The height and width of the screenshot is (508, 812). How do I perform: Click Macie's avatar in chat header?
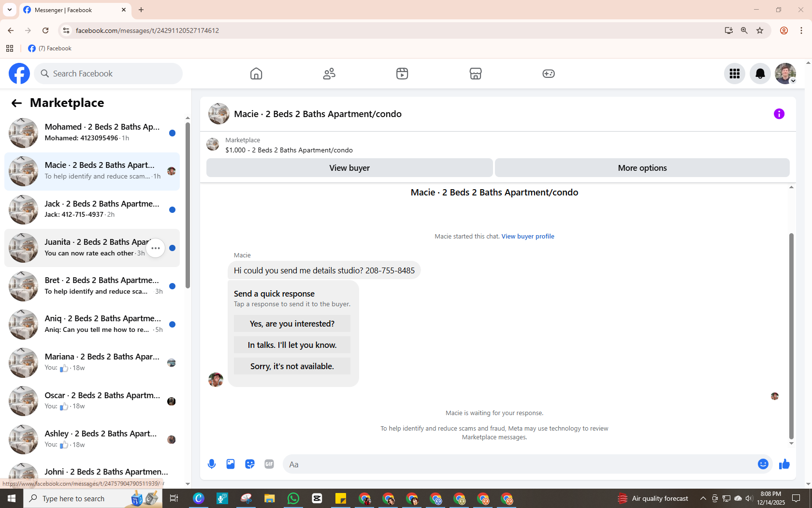pos(219,114)
